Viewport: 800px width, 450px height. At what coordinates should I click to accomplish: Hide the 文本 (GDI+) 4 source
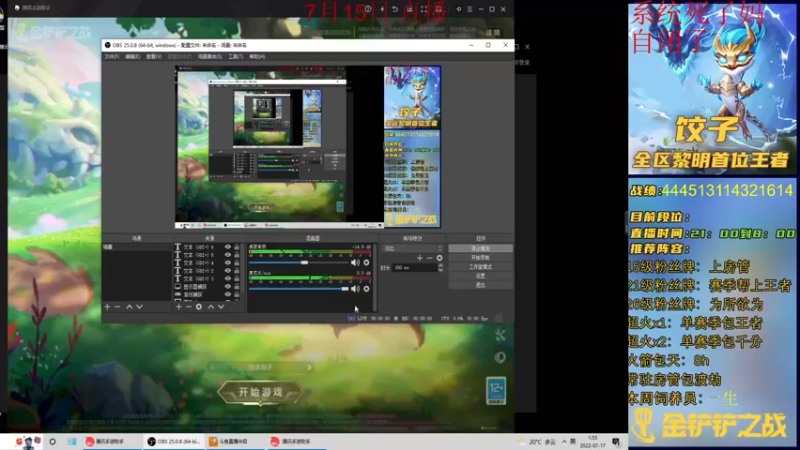(x=228, y=263)
